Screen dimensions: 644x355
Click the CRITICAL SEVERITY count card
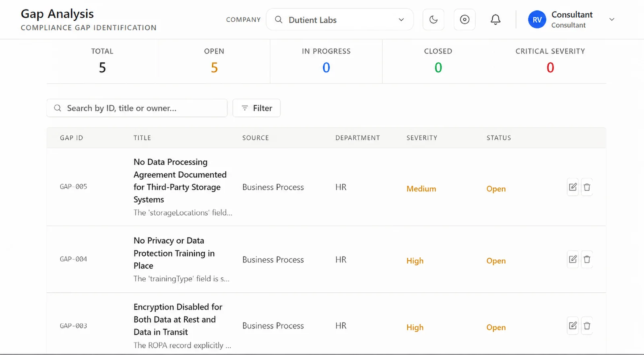[x=550, y=61]
